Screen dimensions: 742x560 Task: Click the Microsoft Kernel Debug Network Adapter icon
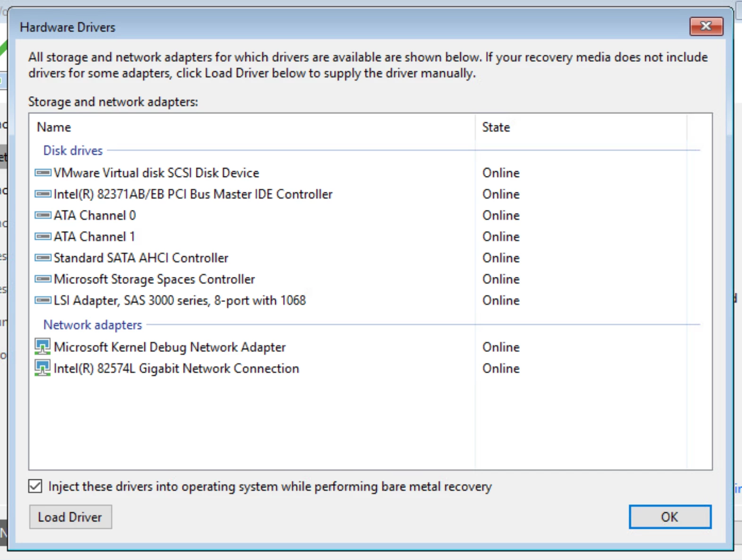coord(42,347)
